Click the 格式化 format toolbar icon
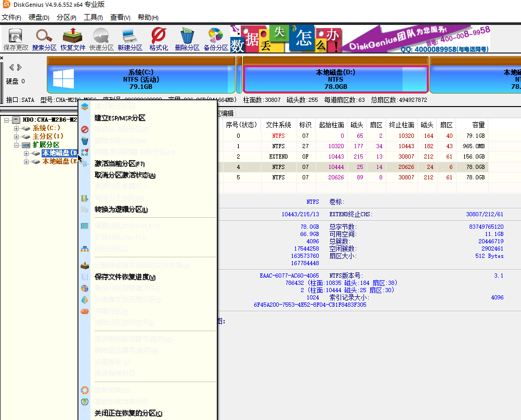521x420 pixels. coord(159,40)
